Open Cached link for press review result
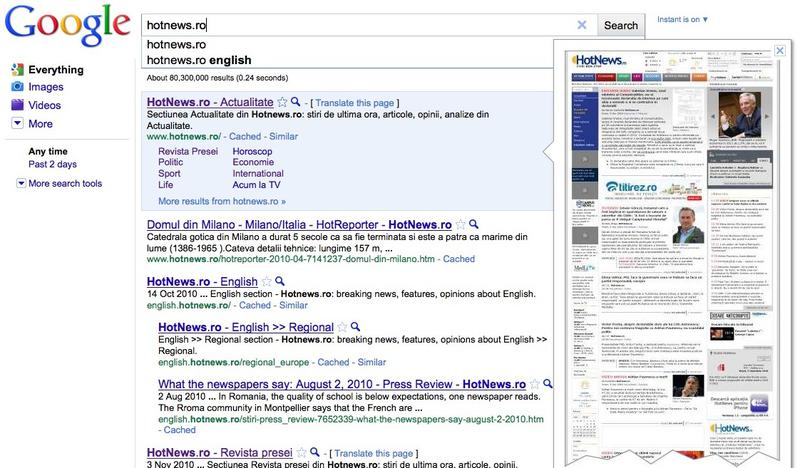Viewport: 800px width, 468px height. [180, 430]
